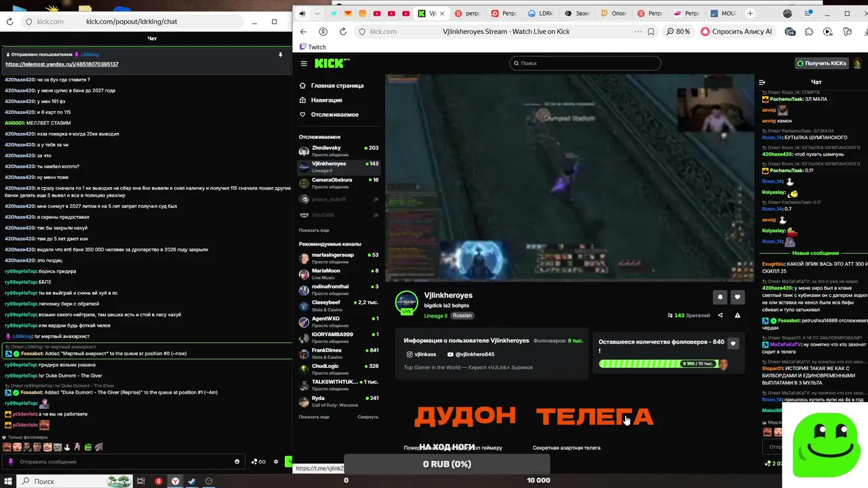868x488 pixels.
Task: Switch to the active Vjlink Kick tab
Action: [431, 14]
